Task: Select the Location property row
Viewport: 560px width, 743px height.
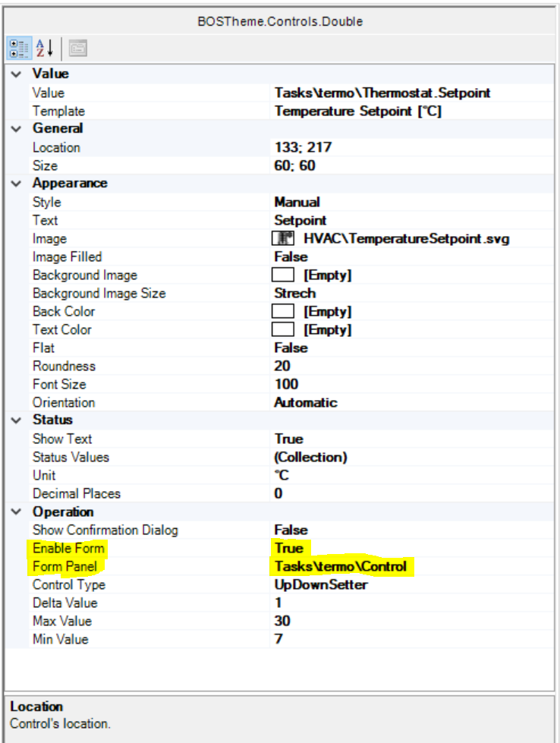Action: click(56, 147)
